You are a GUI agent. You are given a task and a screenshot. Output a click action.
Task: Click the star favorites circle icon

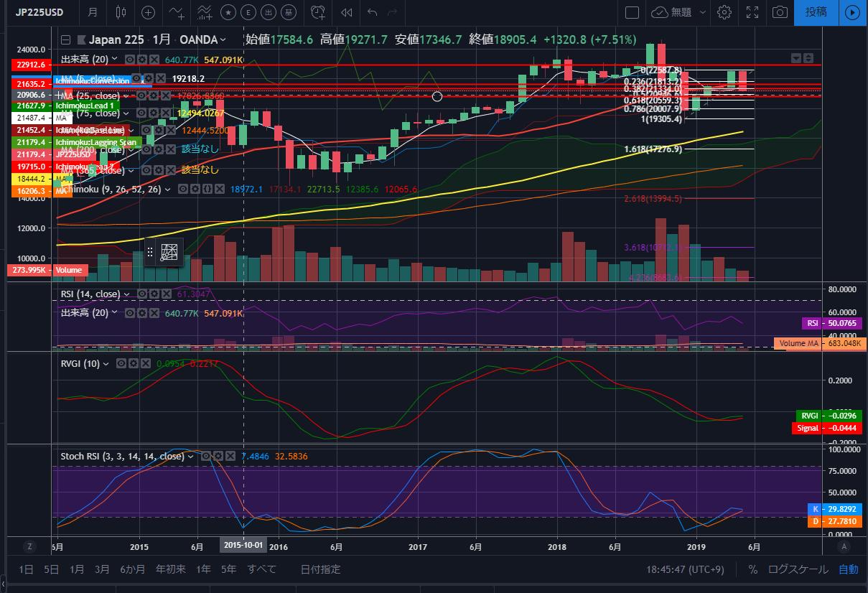[228, 12]
